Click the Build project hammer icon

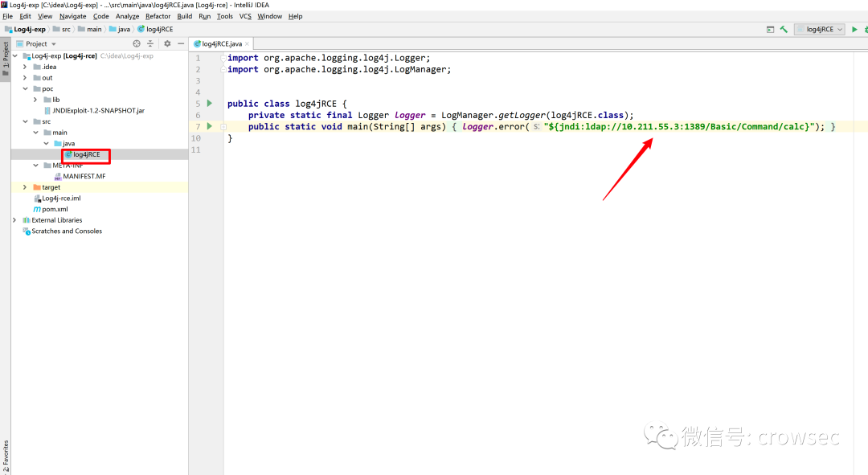coord(784,30)
